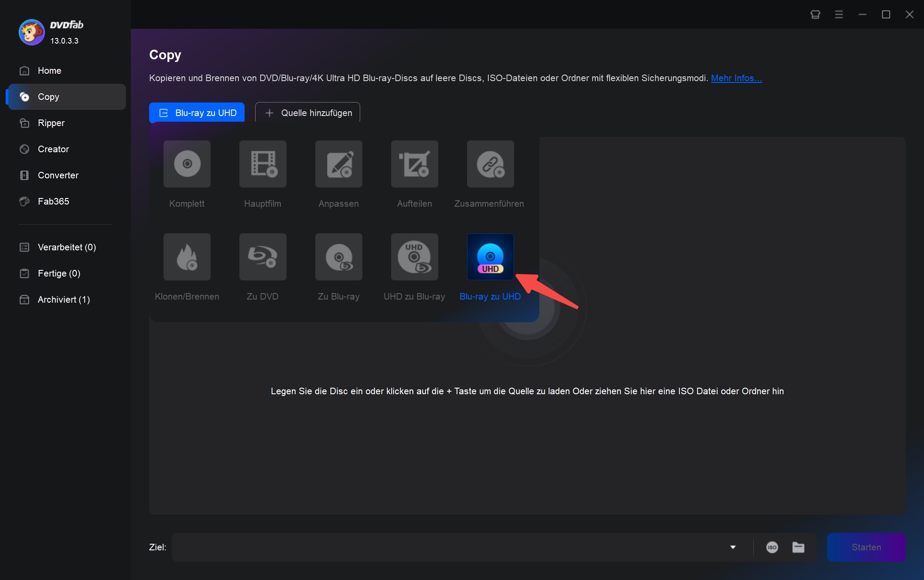Click the 'Legen Sie die Disc ein' drop area text
This screenshot has width=924, height=580.
pyautogui.click(x=527, y=391)
